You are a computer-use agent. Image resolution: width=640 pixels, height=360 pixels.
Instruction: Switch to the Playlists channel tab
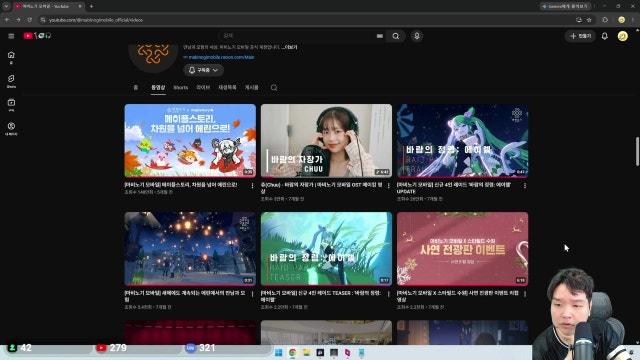tap(227, 87)
